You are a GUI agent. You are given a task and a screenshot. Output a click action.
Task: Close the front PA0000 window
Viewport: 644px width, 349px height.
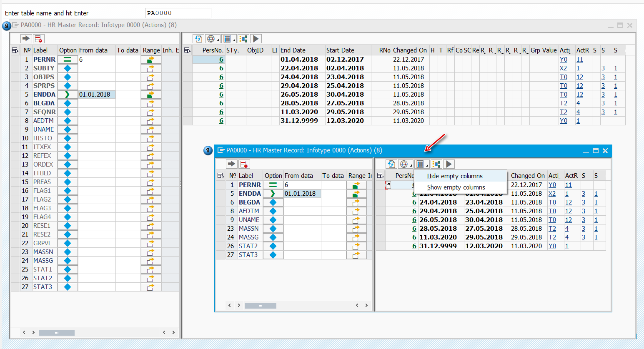coord(605,151)
